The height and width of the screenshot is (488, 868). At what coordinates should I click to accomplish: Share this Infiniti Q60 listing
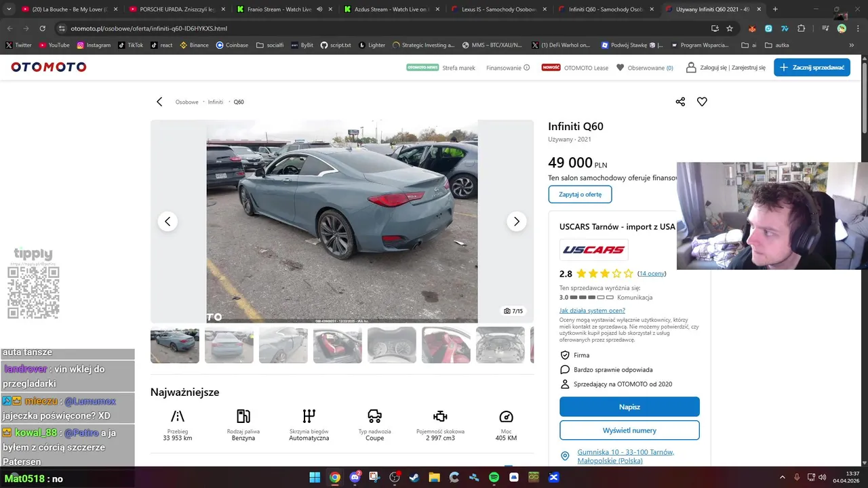(x=680, y=102)
